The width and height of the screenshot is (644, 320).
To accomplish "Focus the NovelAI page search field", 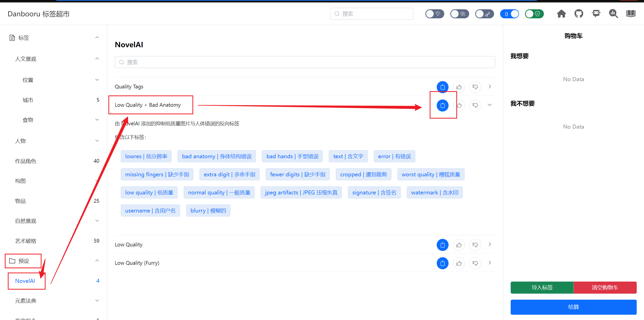I will [305, 62].
